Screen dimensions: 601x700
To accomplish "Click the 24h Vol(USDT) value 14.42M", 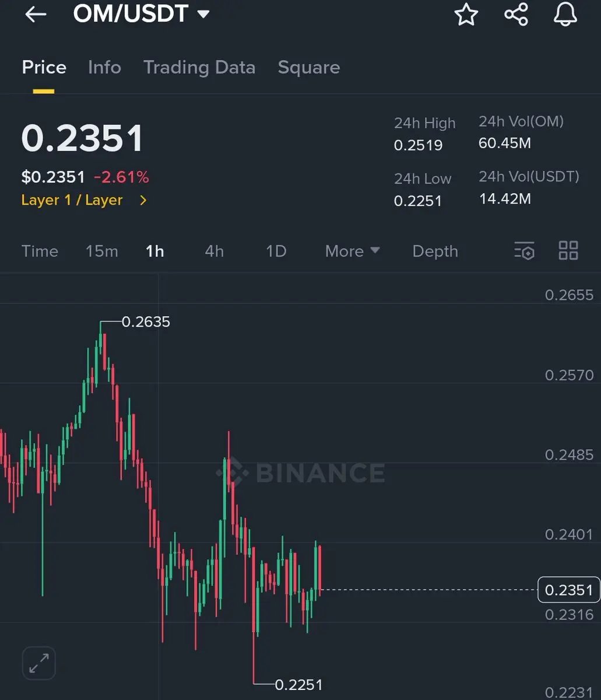I will point(505,199).
